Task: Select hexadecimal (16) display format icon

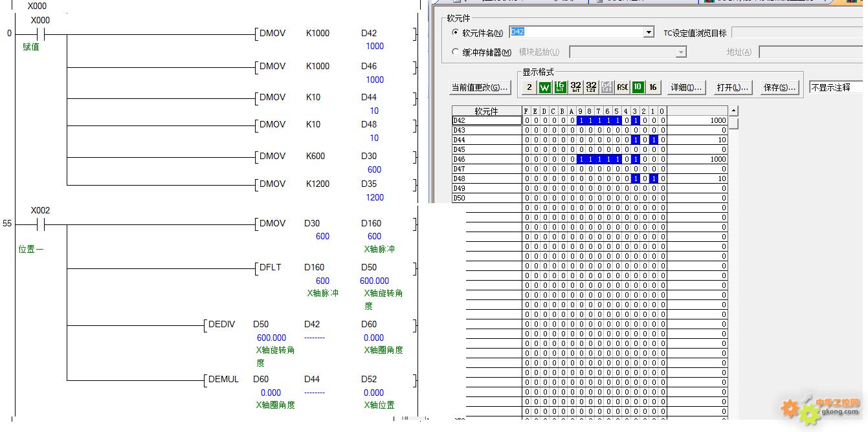Action: tap(653, 87)
